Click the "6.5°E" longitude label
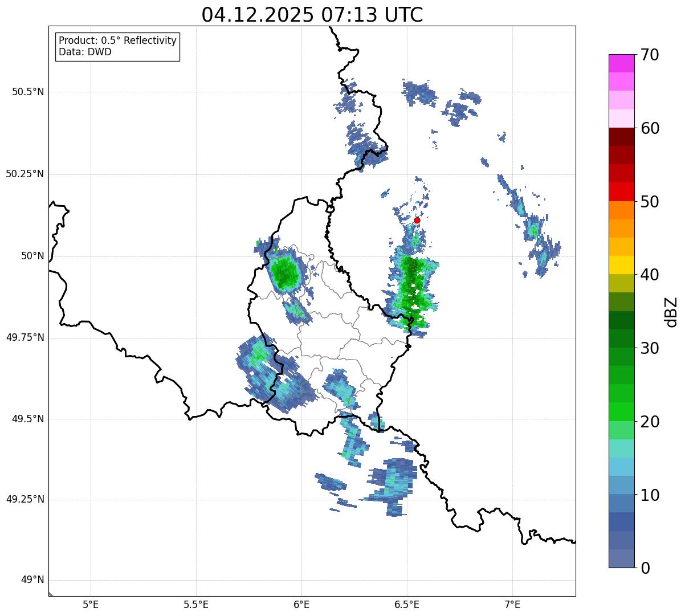The height and width of the screenshot is (616, 685). pyautogui.click(x=407, y=604)
